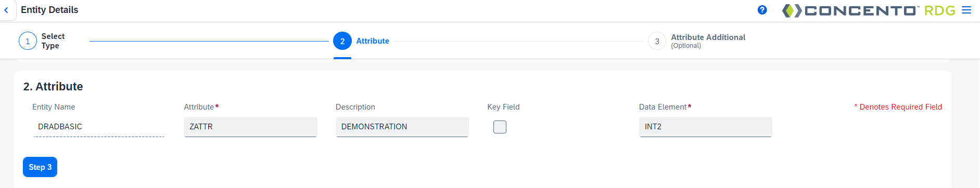Click the Concento RDG logo

(x=869, y=10)
